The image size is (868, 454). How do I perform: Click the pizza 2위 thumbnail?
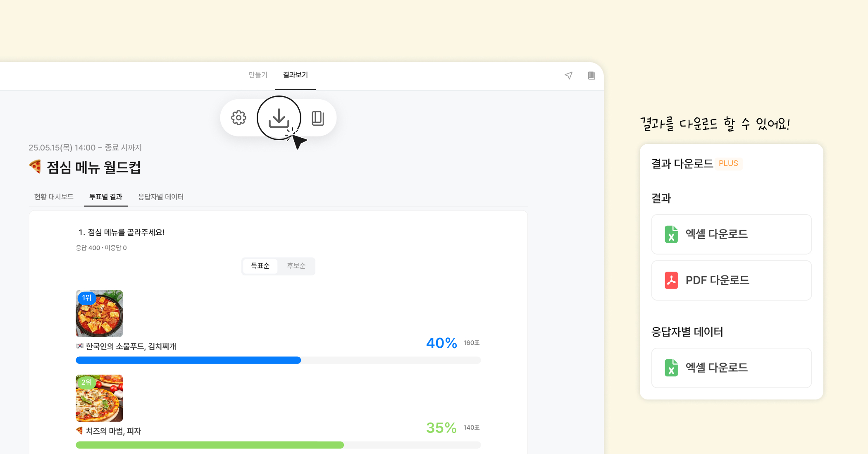tap(99, 398)
